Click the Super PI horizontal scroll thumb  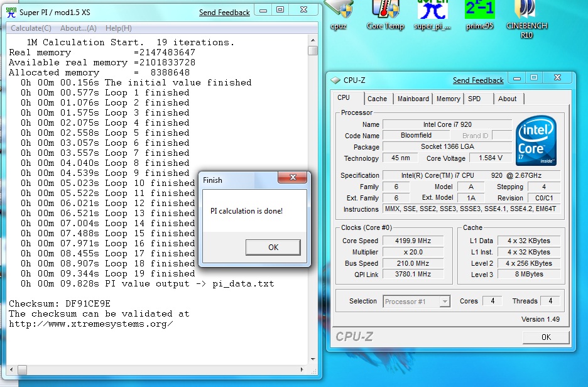pyautogui.click(x=23, y=370)
